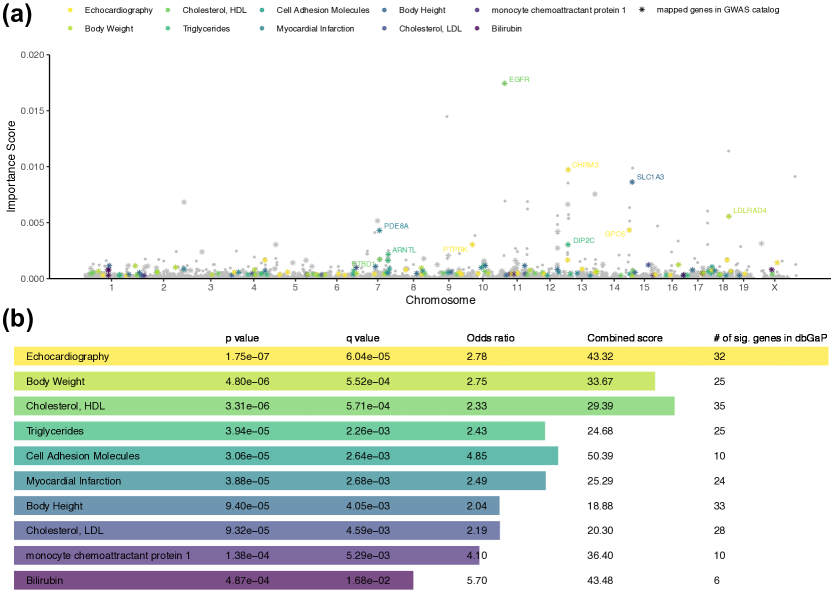Click the Triglycerides row bar
Viewport: 831px width, 595px height.
pyautogui.click(x=279, y=431)
